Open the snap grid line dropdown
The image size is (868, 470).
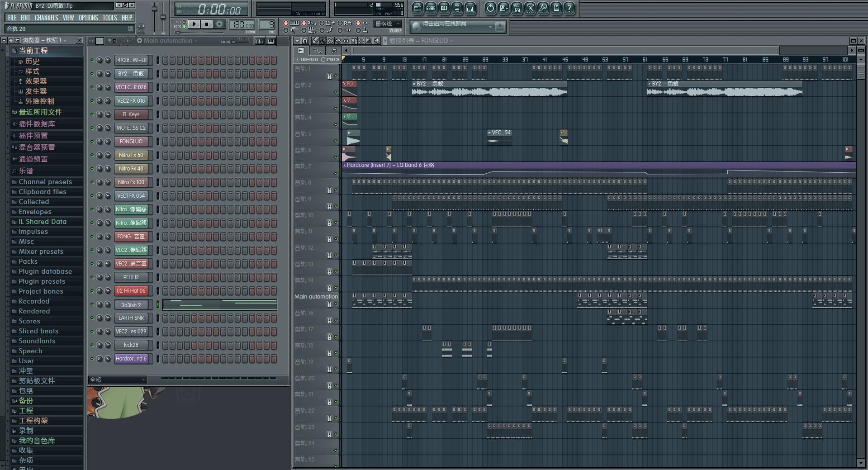[x=387, y=24]
